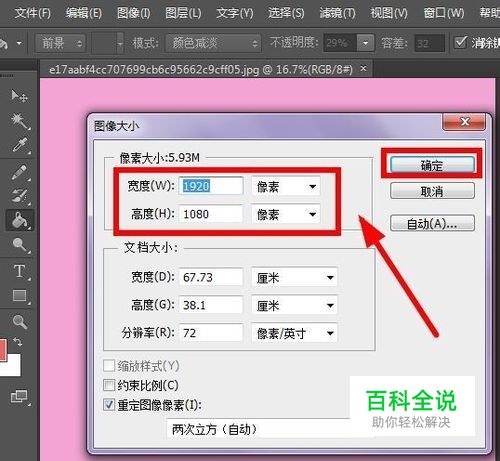This screenshot has width=500, height=461.
Task: Open the 视图(V) menu
Action: coord(389,13)
